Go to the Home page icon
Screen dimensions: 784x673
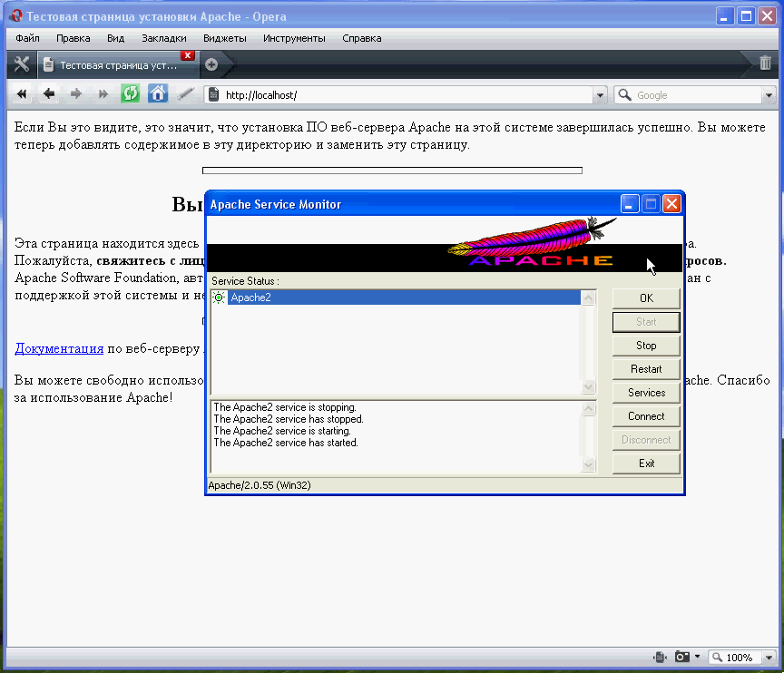(158, 94)
